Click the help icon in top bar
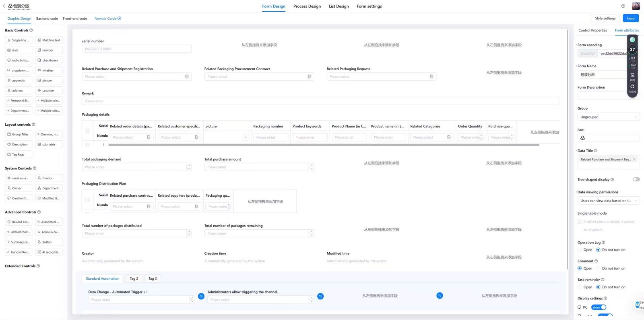Viewport: 644px width, 320px height. 623,6
